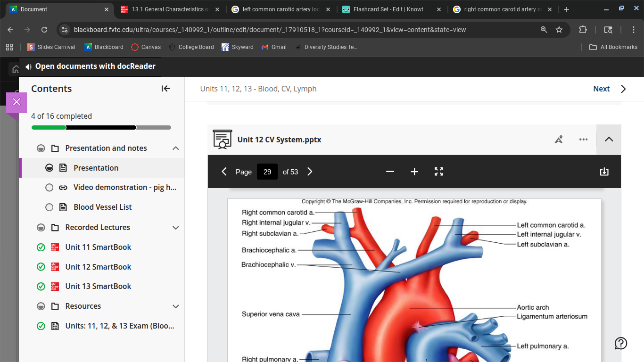Viewport: 644px width, 362px height.
Task: Advance to next slide page arrow
Action: click(x=310, y=172)
